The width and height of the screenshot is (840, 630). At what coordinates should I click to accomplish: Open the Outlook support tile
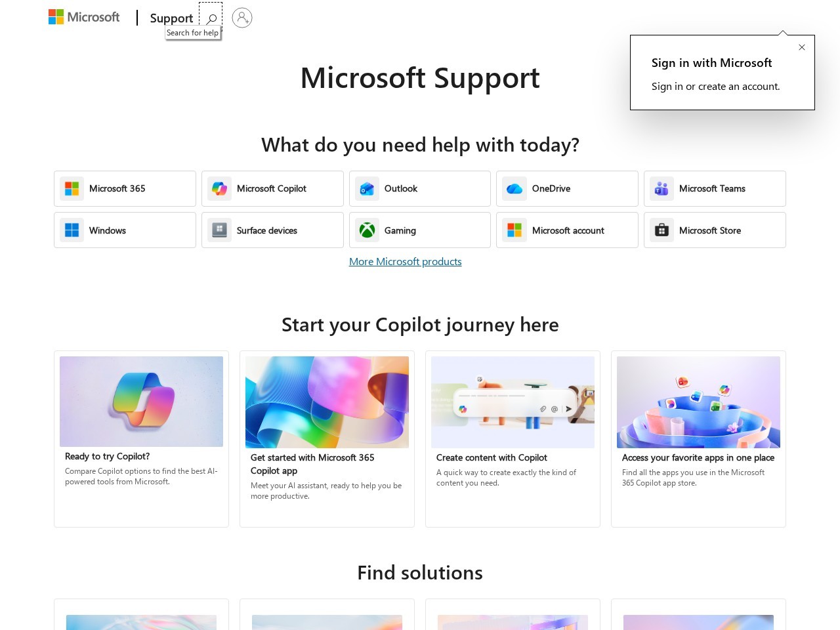[420, 189]
